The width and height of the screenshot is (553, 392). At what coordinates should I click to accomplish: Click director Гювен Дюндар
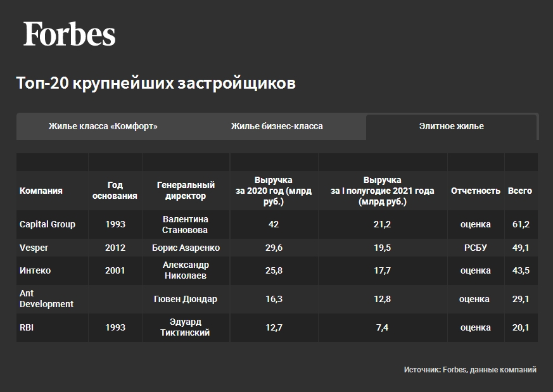(186, 300)
